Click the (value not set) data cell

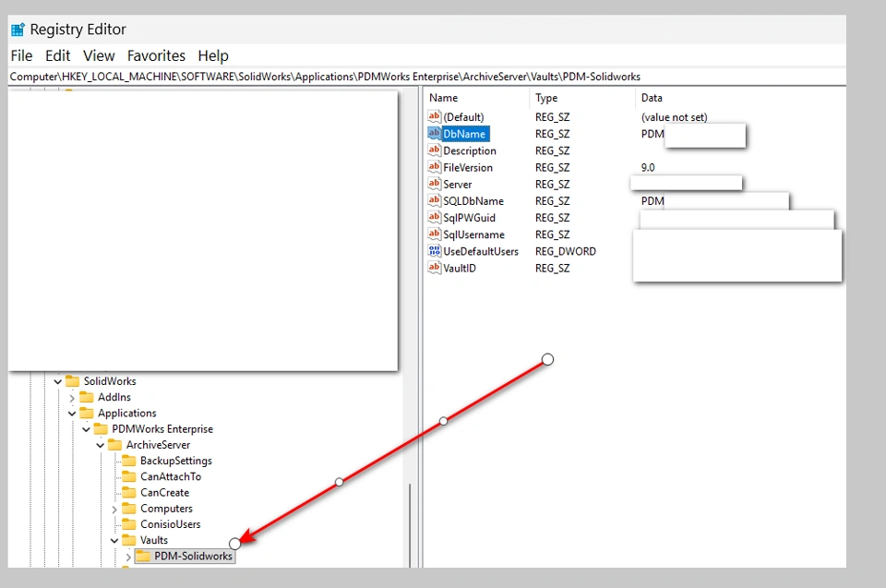pyautogui.click(x=674, y=117)
